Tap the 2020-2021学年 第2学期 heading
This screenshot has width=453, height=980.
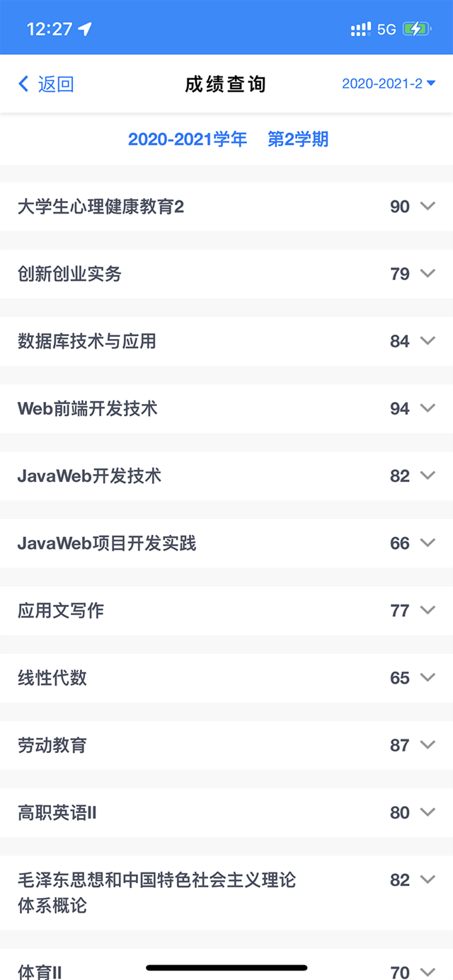(x=228, y=139)
